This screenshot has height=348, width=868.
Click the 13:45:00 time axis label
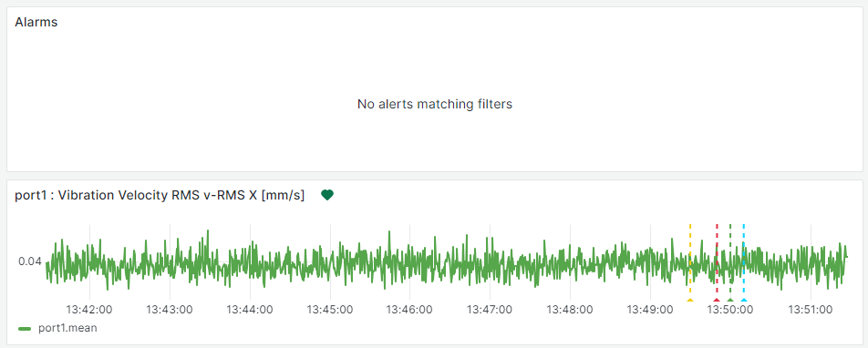pyautogui.click(x=330, y=309)
